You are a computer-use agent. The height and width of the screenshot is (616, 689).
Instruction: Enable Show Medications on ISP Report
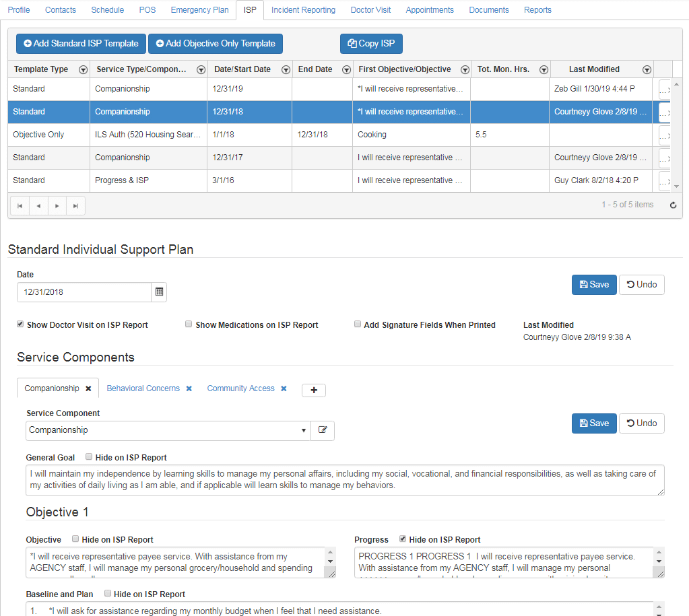click(189, 324)
